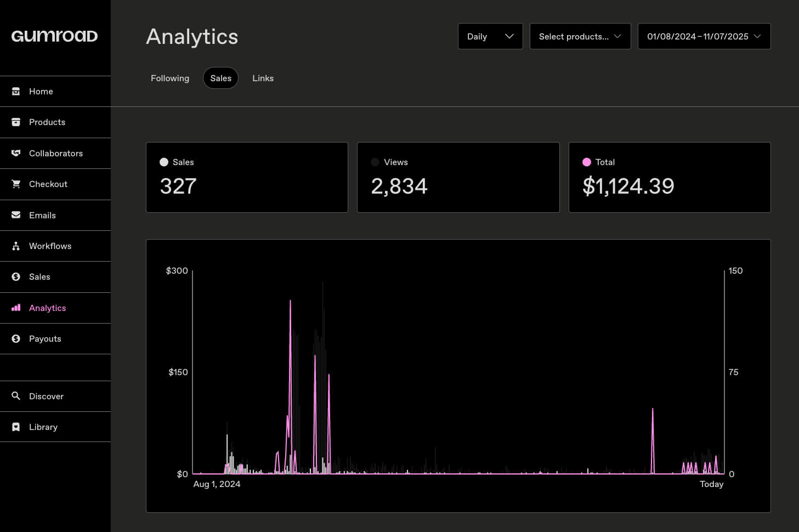
Task: Expand the Select products dropdown
Action: click(580, 36)
